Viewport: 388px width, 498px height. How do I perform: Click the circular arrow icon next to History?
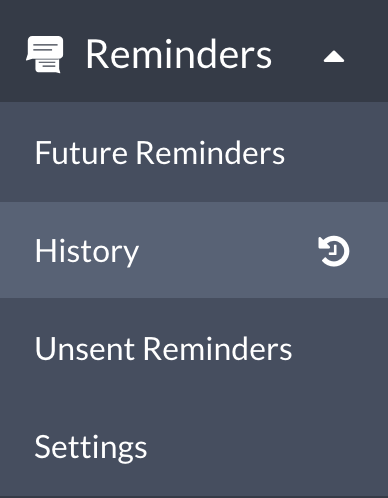334,251
